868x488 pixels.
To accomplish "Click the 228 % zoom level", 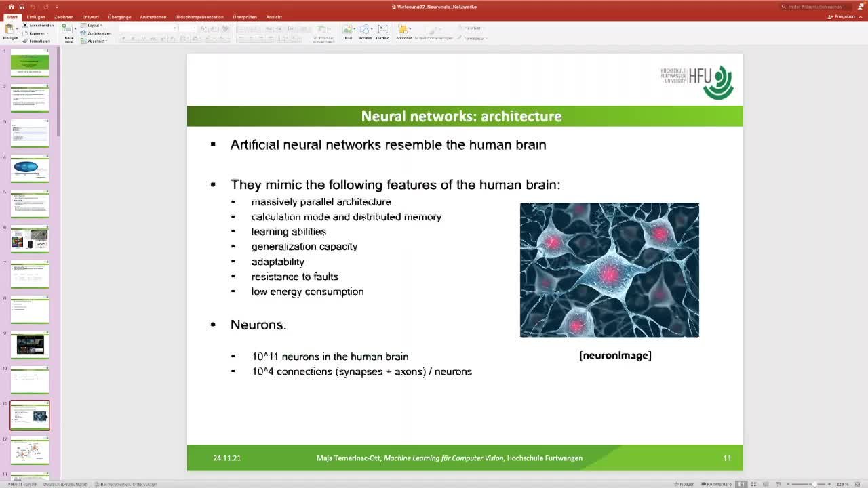I will pos(843,484).
